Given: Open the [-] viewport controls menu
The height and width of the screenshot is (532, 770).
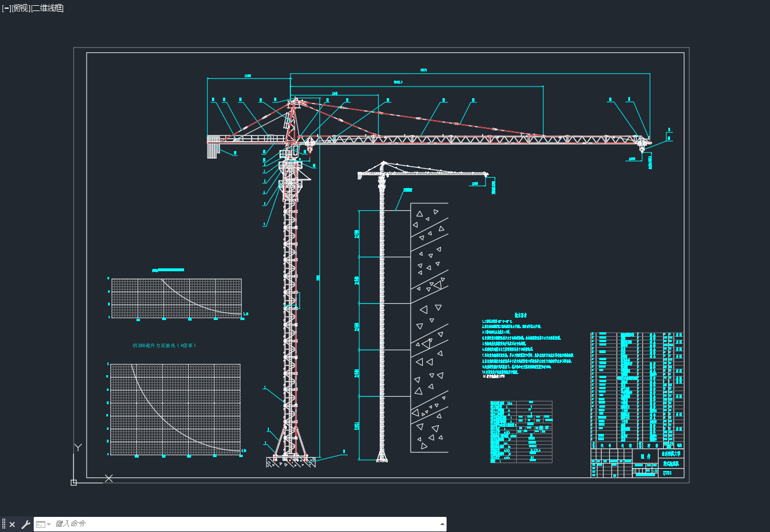Looking at the screenshot, I should point(6,8).
